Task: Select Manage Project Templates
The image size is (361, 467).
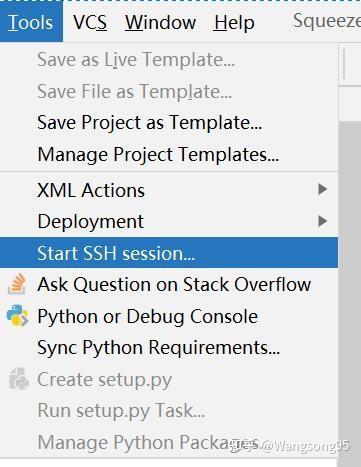Action: click(169, 154)
